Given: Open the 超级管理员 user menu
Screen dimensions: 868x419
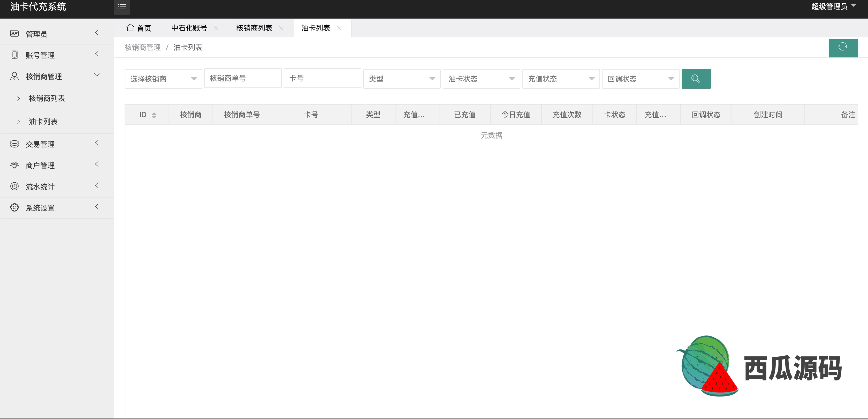Looking at the screenshot, I should (x=834, y=6).
